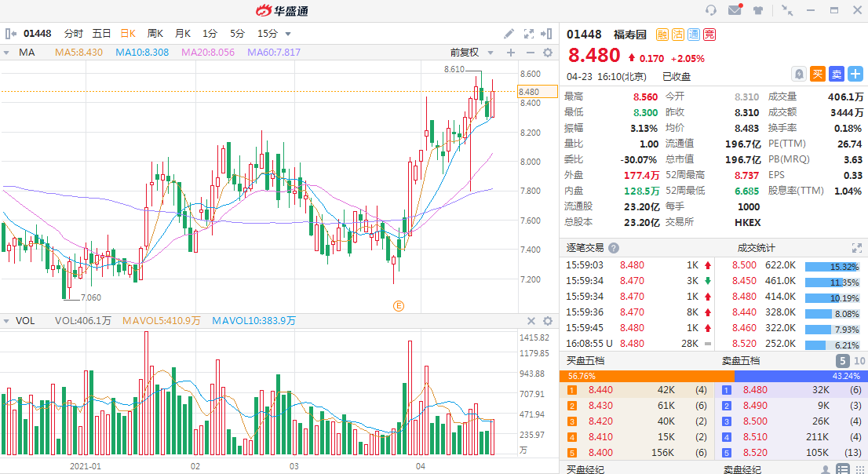Open the skin theme shirt icon
Screen dimensions: 868x474
coord(758,10)
